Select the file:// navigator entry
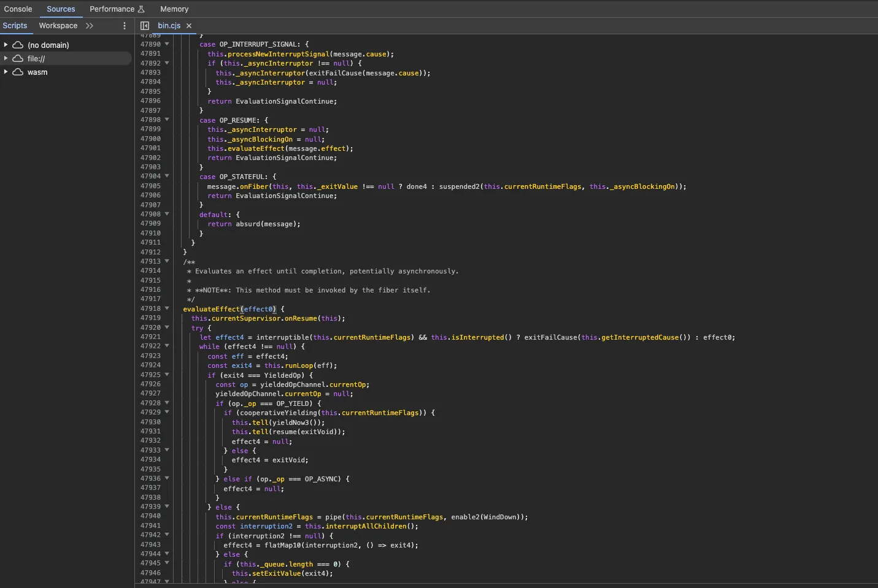 click(x=37, y=58)
